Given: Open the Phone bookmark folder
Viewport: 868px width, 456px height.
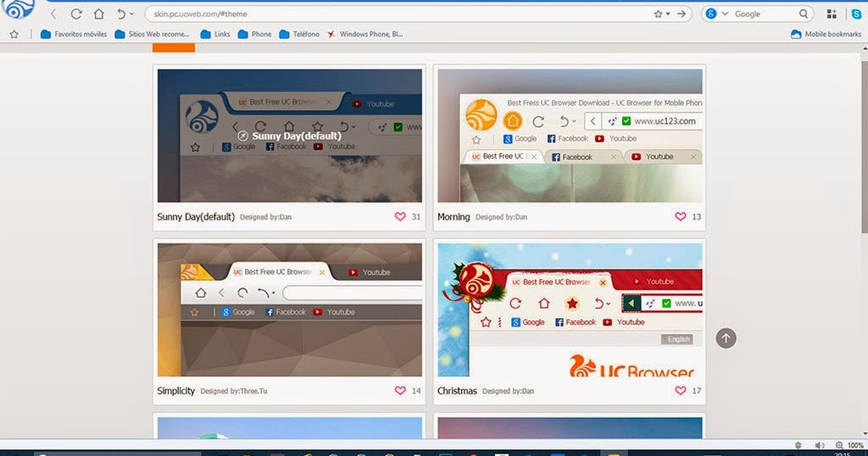Looking at the screenshot, I should pos(254,34).
